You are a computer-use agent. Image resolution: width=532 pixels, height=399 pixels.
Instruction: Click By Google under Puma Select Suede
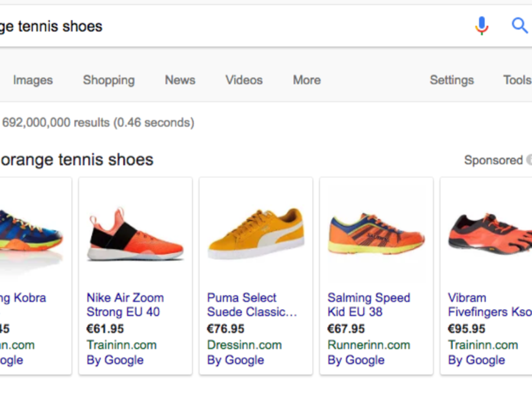tap(236, 360)
